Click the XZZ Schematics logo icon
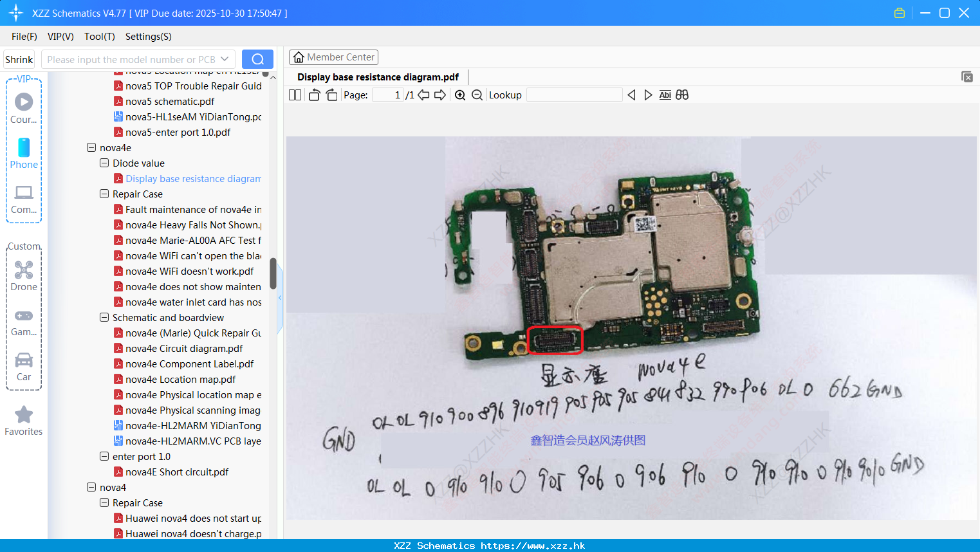Viewport: 980px width, 552px height. [16, 13]
